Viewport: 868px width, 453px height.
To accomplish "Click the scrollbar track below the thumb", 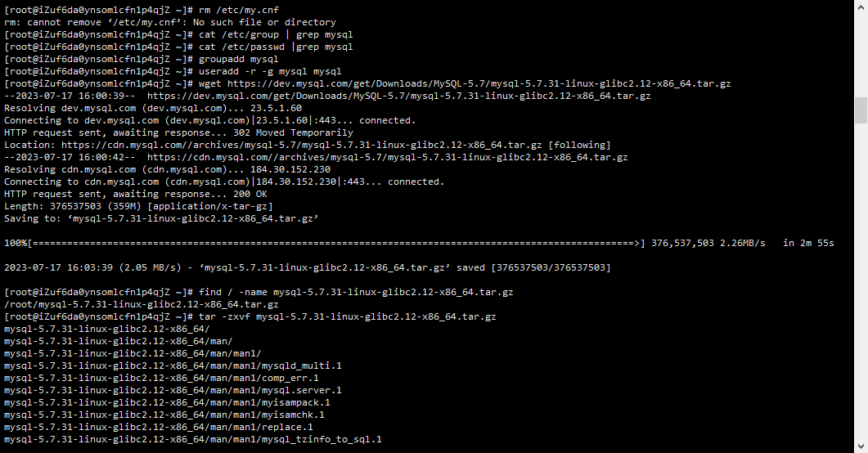I will (861, 282).
